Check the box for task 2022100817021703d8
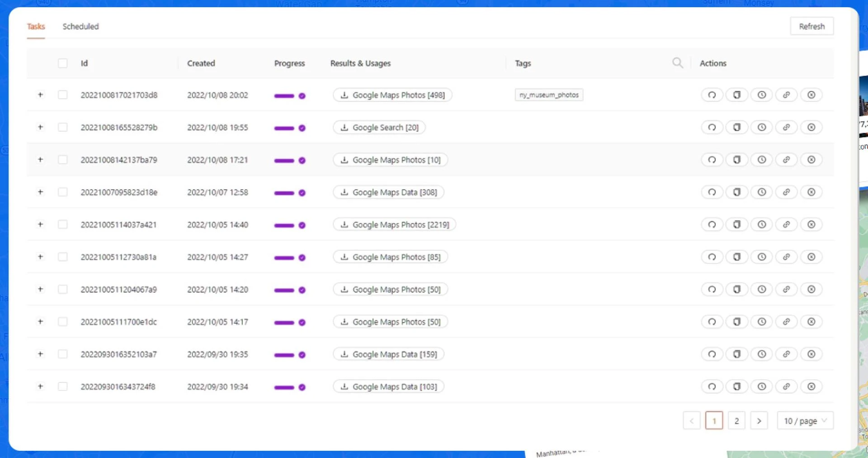 tap(63, 95)
